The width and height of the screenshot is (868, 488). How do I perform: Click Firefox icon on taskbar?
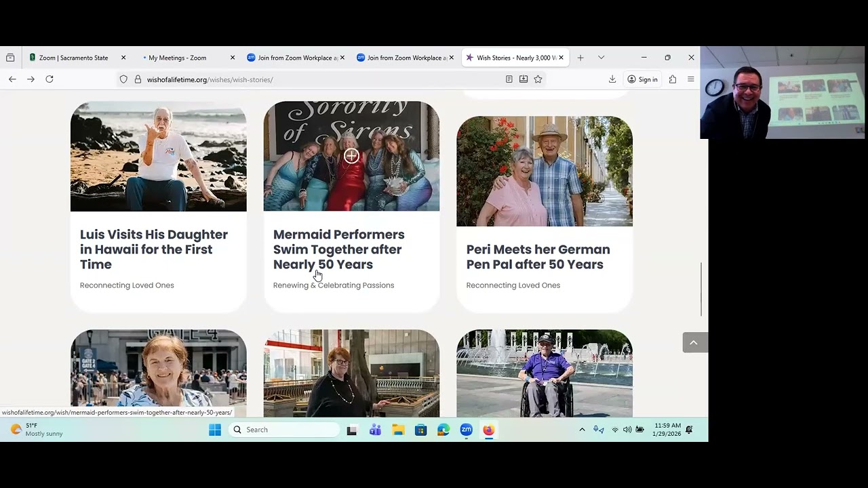point(489,430)
